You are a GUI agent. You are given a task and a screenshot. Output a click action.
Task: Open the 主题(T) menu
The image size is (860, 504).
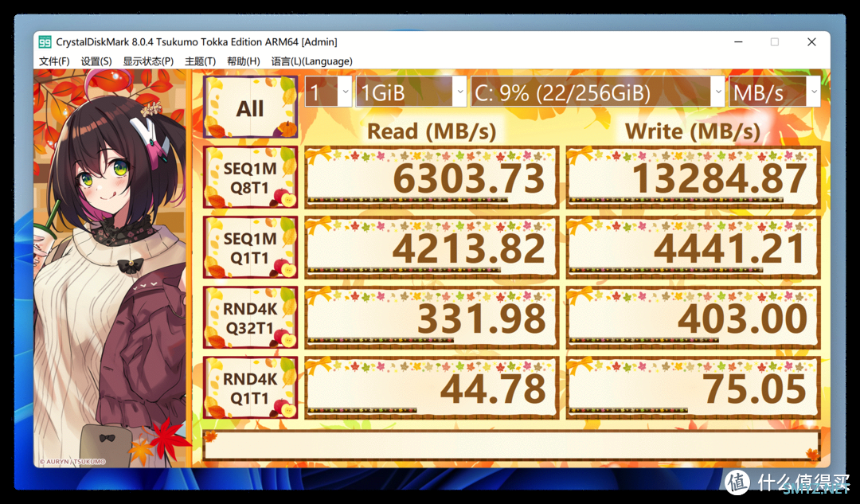200,61
